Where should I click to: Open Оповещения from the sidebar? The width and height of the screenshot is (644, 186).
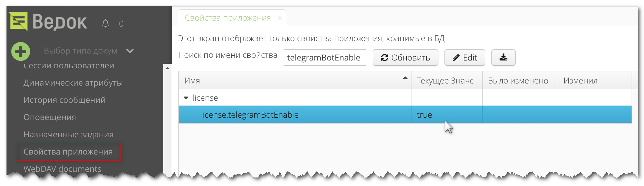coord(50,117)
